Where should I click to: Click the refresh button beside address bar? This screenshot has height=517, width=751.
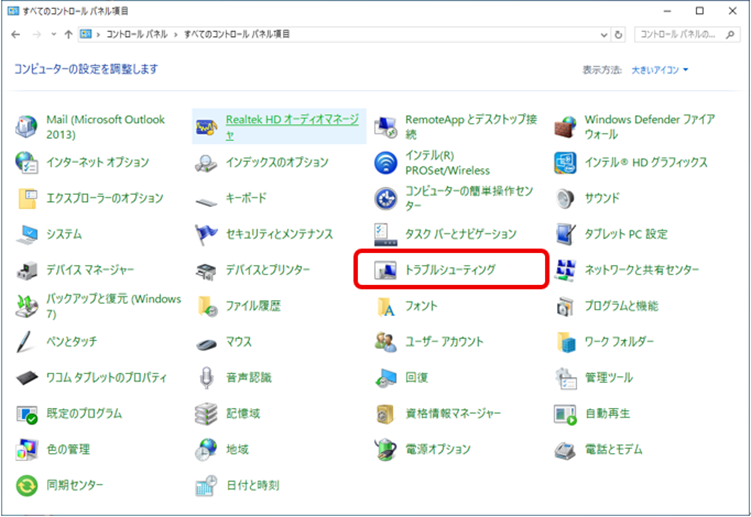[620, 34]
